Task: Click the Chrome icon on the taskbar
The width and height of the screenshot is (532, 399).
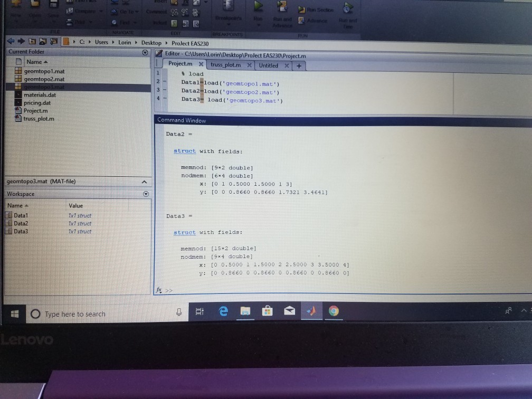Action: (333, 311)
